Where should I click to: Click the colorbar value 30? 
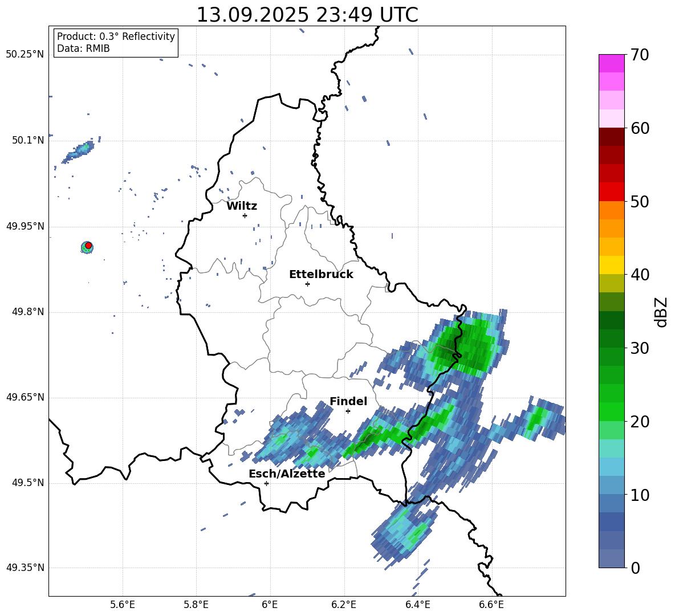point(640,348)
